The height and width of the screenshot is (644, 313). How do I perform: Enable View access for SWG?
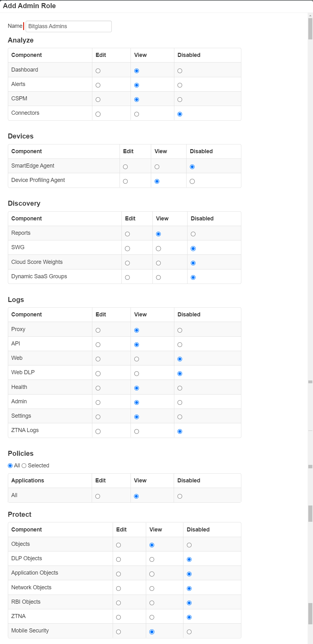[158, 248]
